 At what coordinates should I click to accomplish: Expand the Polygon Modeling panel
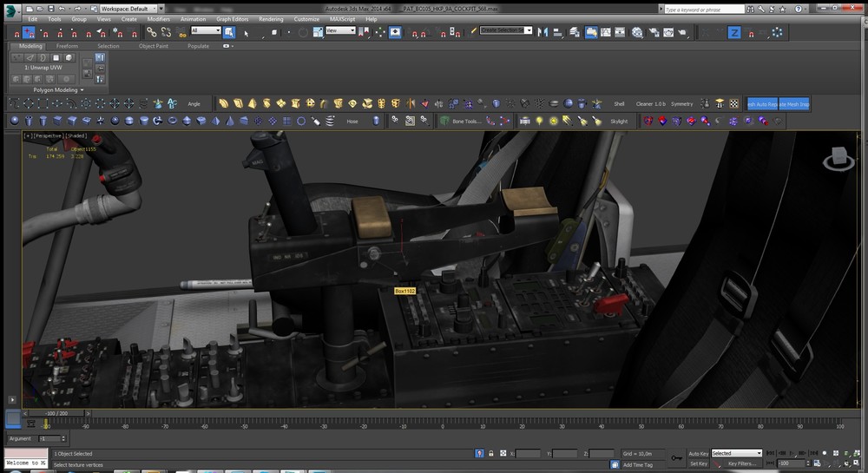[55, 89]
